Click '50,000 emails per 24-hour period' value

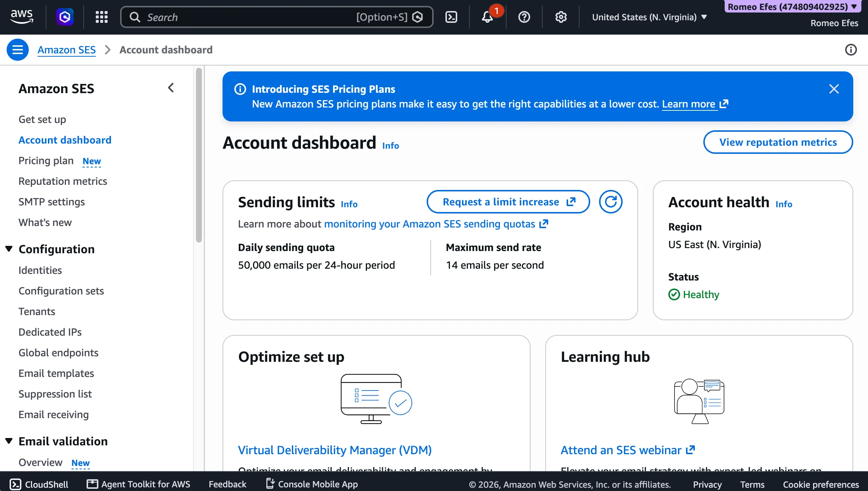[316, 265]
